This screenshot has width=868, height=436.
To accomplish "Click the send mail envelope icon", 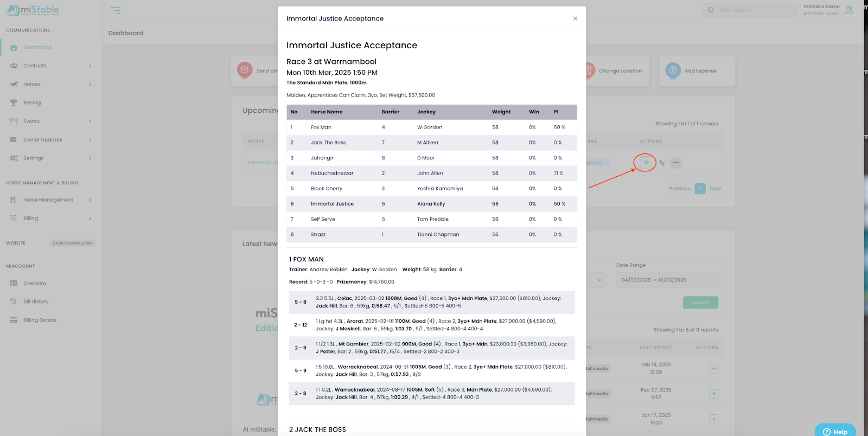I will tap(245, 70).
